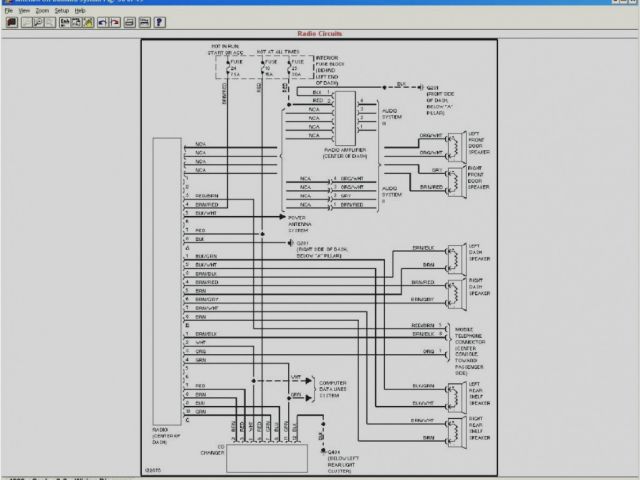Click the yellow house-shaped toolbar icon
Screen dimensions: 640x480
coord(89,22)
